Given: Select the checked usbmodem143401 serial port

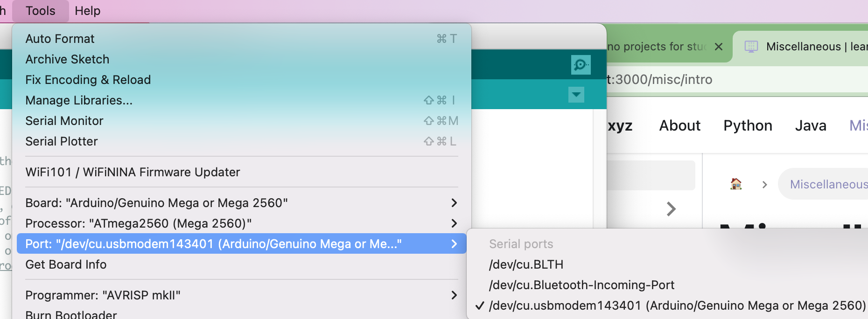Looking at the screenshot, I should point(677,305).
